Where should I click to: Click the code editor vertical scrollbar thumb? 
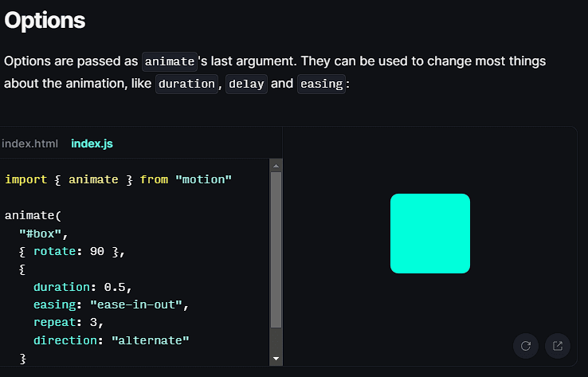coord(276,249)
